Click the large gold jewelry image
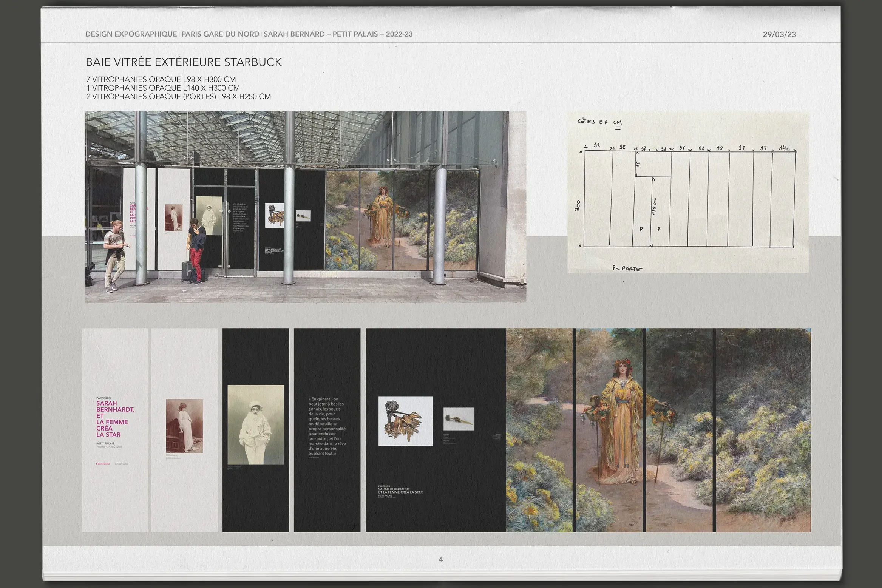This screenshot has height=588, width=882. 405,421
